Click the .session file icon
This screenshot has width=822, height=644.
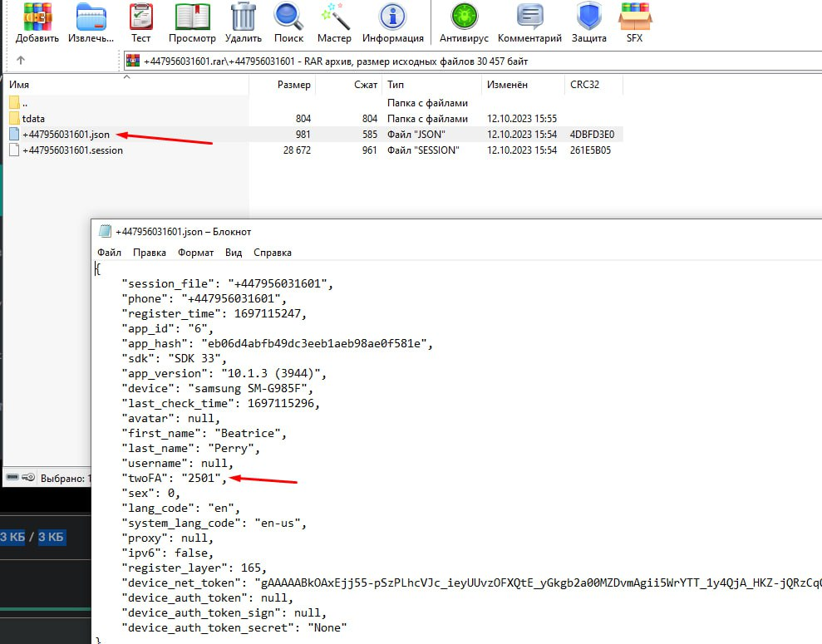15,150
